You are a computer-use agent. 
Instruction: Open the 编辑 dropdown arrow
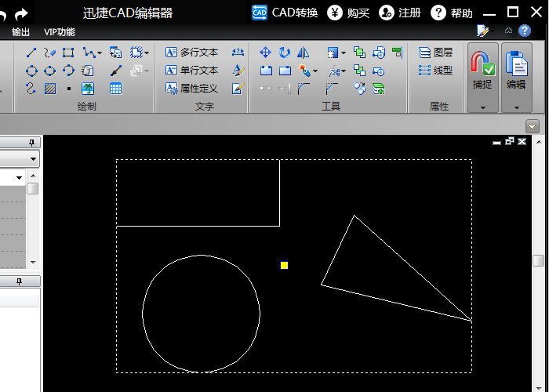pos(516,107)
